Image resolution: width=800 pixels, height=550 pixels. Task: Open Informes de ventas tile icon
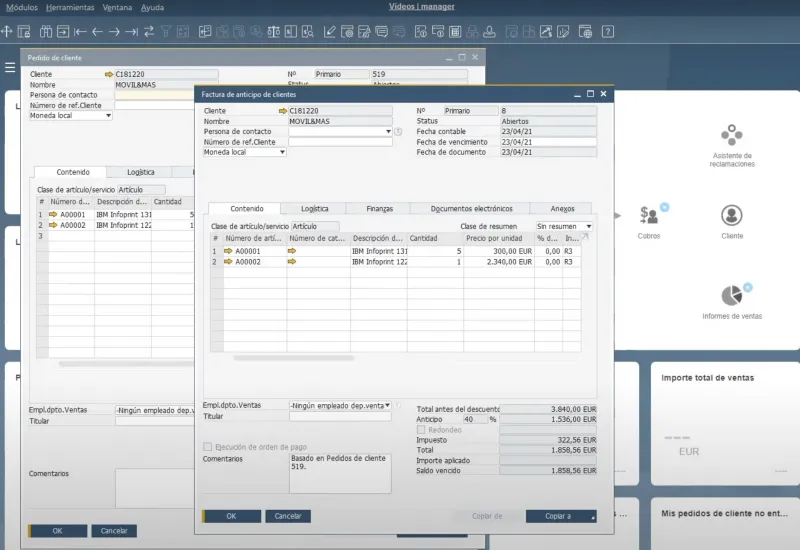click(732, 295)
